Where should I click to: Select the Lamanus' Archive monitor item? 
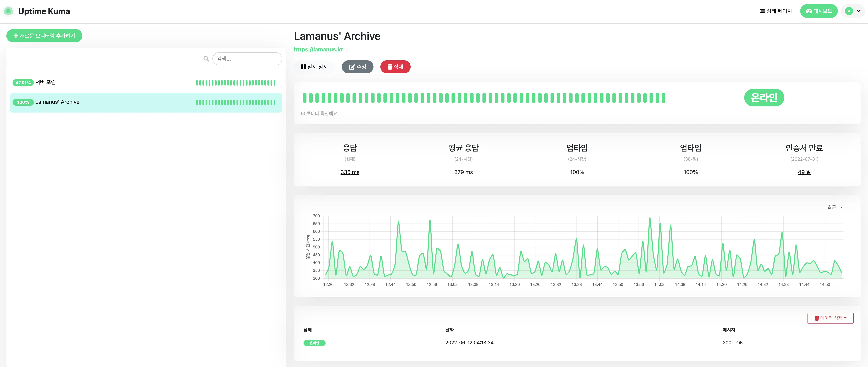click(x=57, y=102)
